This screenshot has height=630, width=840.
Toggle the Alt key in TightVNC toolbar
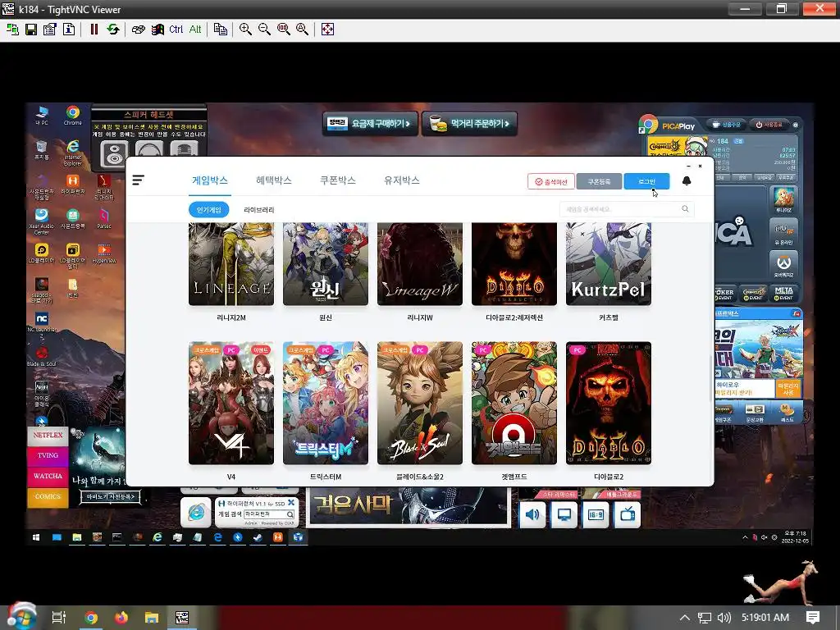click(x=195, y=30)
